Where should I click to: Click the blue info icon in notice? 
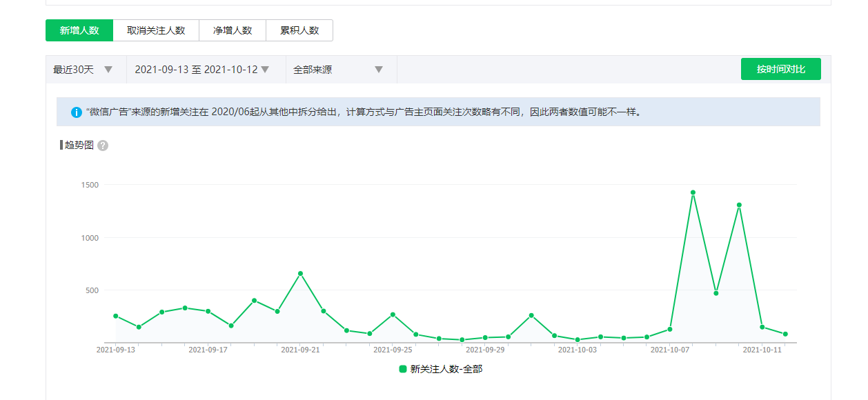(x=77, y=112)
